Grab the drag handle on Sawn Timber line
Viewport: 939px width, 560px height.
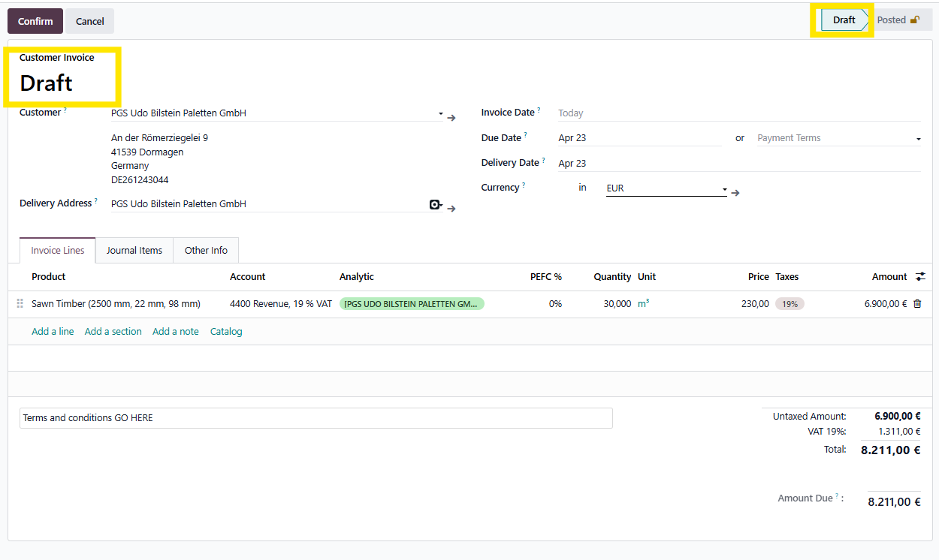tap(20, 304)
